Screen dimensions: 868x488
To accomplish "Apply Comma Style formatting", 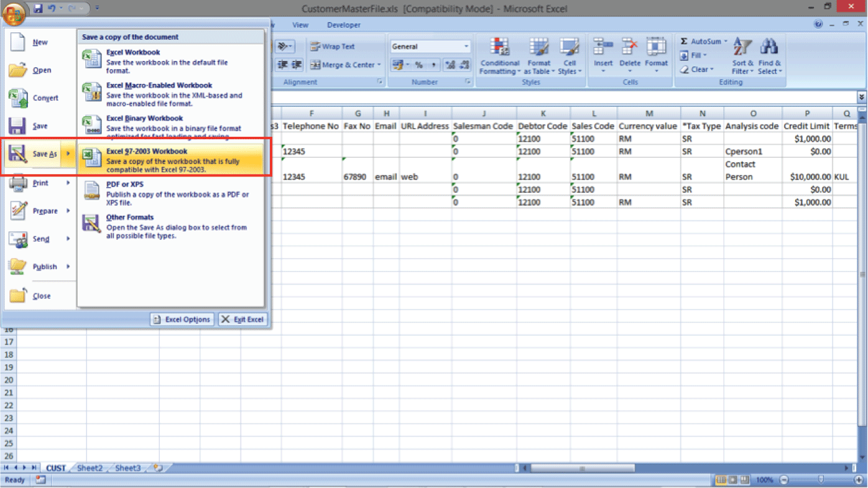I will point(433,65).
